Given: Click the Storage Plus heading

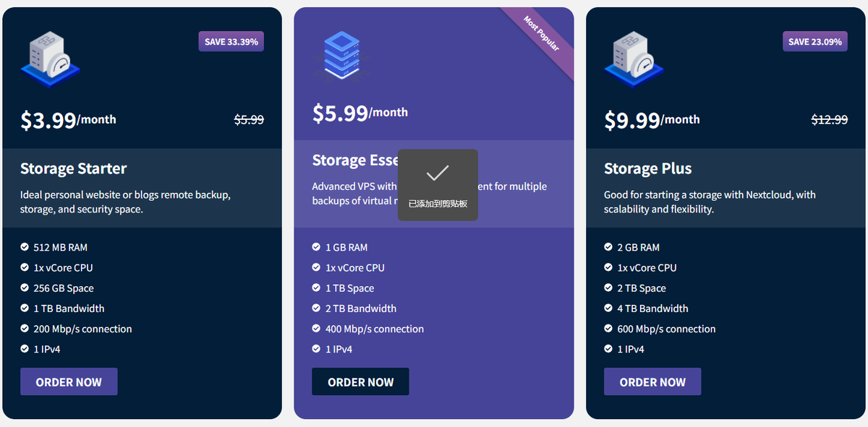Looking at the screenshot, I should pyautogui.click(x=648, y=169).
